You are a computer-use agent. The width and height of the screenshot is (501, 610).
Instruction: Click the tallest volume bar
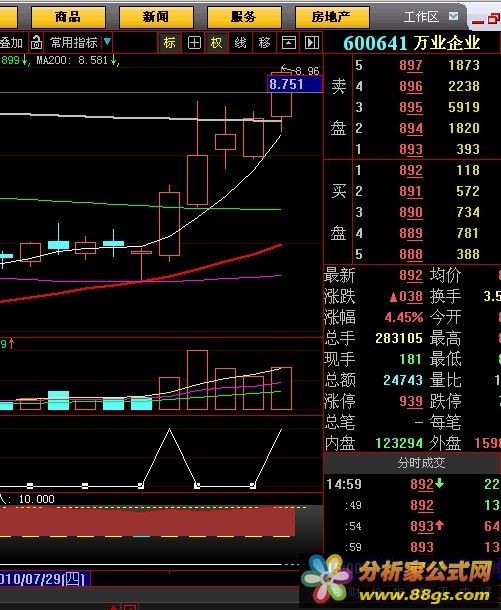coord(197,380)
